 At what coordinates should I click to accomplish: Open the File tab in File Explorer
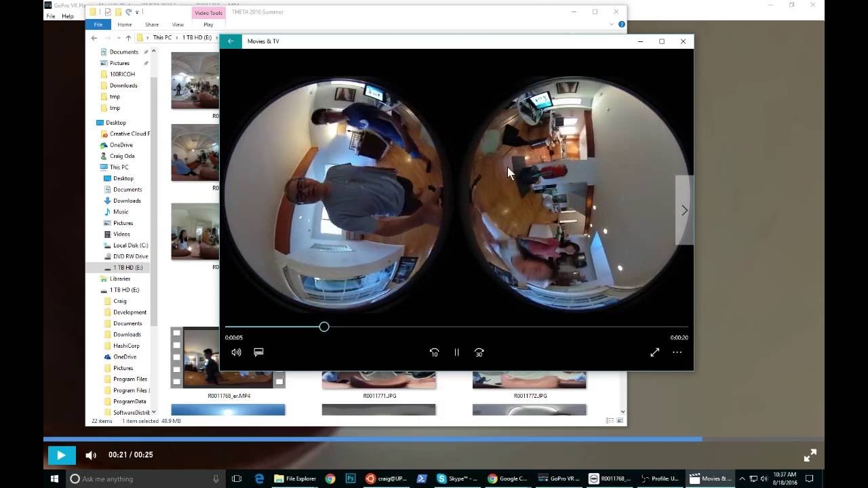pos(98,24)
